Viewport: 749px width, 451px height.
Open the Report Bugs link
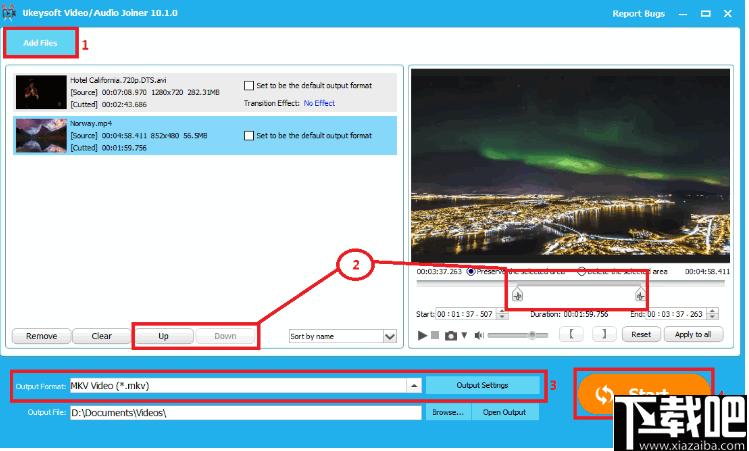[x=639, y=14]
